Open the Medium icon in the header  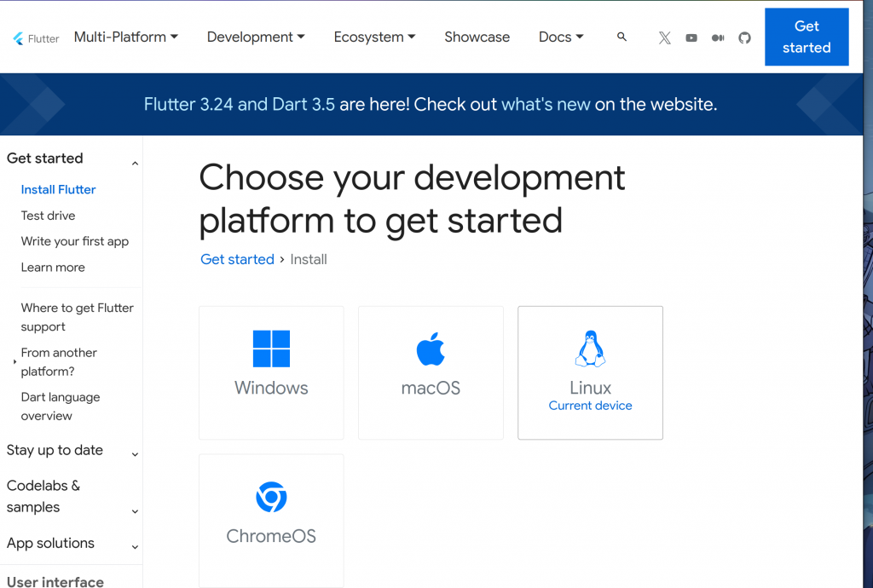[x=718, y=37]
